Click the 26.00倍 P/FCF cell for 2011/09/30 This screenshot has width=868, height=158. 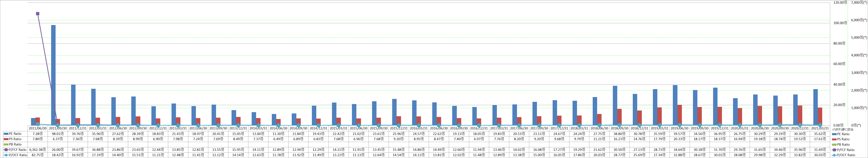tap(58, 150)
